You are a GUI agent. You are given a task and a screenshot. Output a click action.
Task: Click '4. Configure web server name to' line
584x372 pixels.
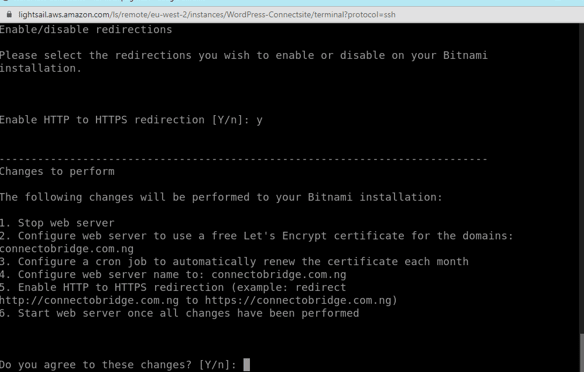click(173, 274)
